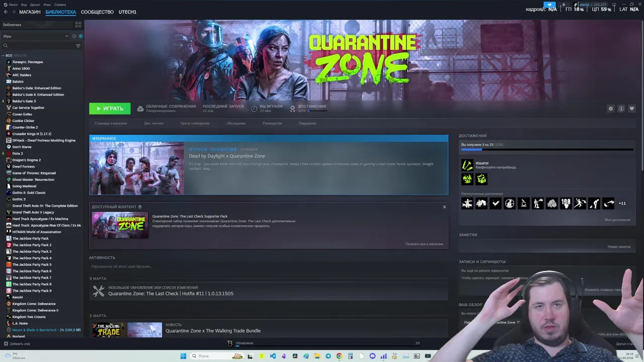Screen dimensions: 644x362
Task: Open the Игры type dropdown
Action: pyautogui.click(x=35, y=36)
